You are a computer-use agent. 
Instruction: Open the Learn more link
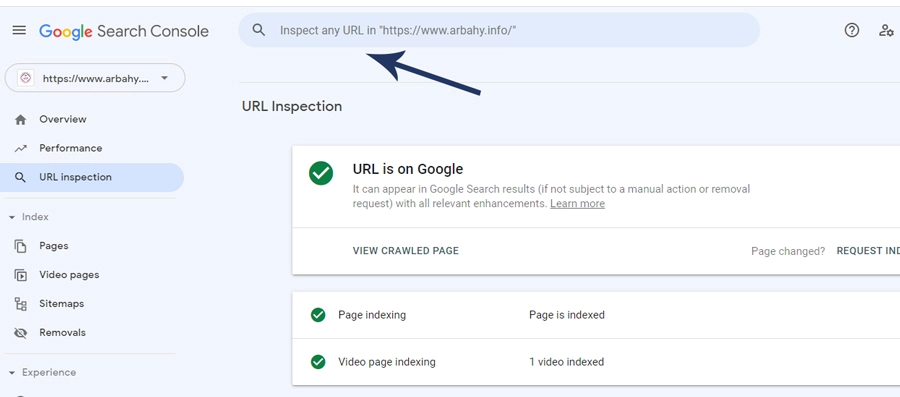(x=577, y=204)
